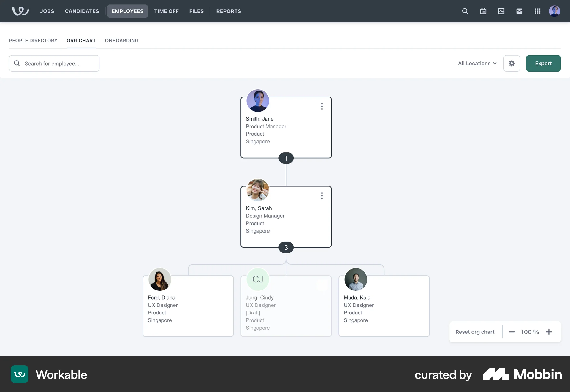
Task: Click the Export button
Action: pyautogui.click(x=543, y=63)
